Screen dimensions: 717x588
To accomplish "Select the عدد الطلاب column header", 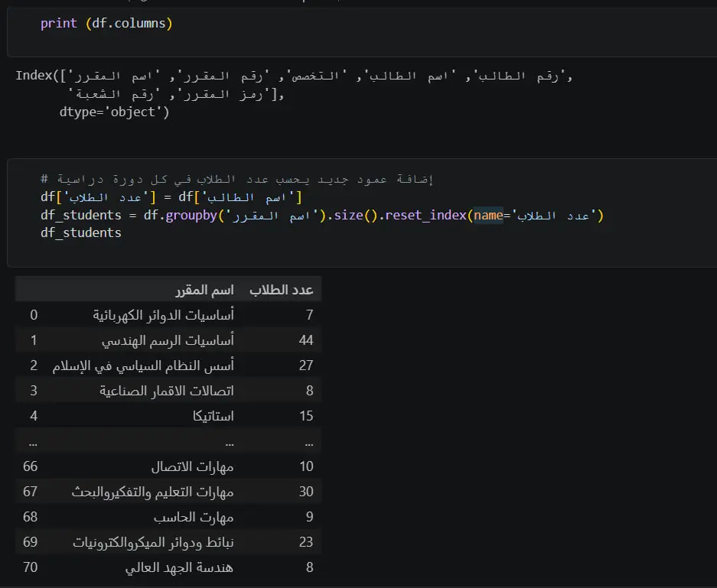I will pyautogui.click(x=282, y=289).
